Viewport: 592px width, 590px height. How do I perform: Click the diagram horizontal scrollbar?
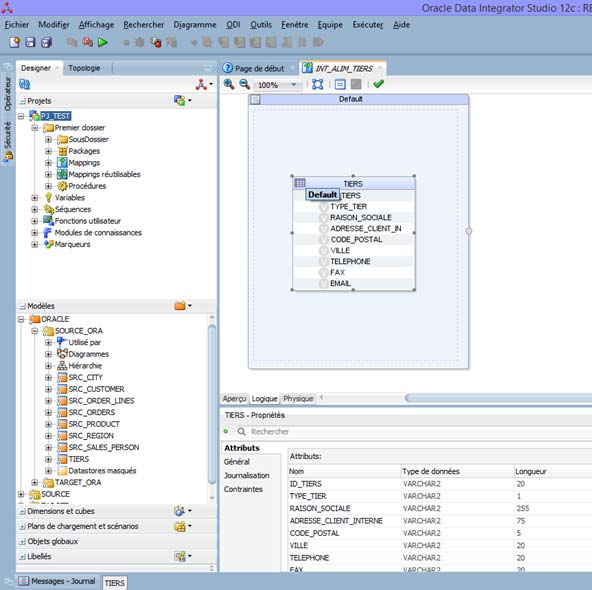coord(498,398)
